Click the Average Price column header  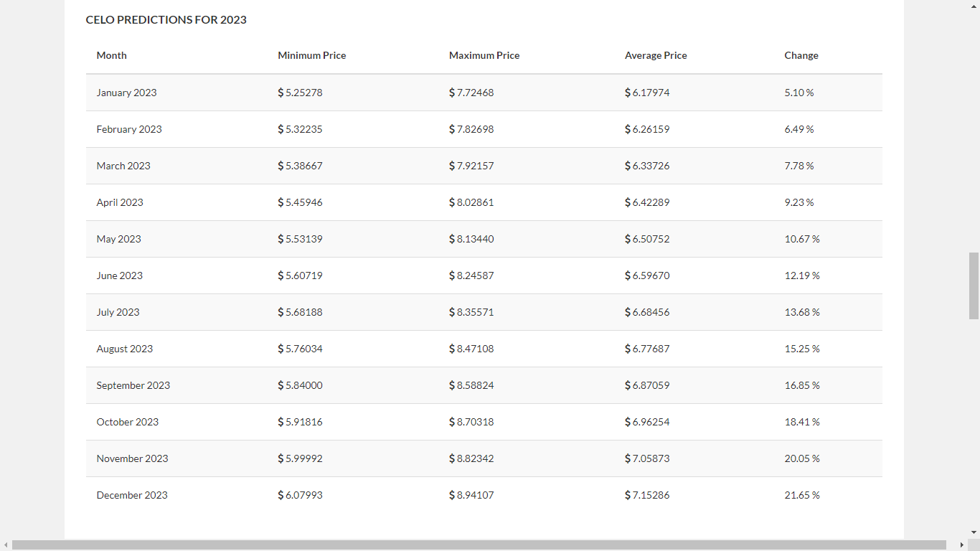pyautogui.click(x=656, y=55)
